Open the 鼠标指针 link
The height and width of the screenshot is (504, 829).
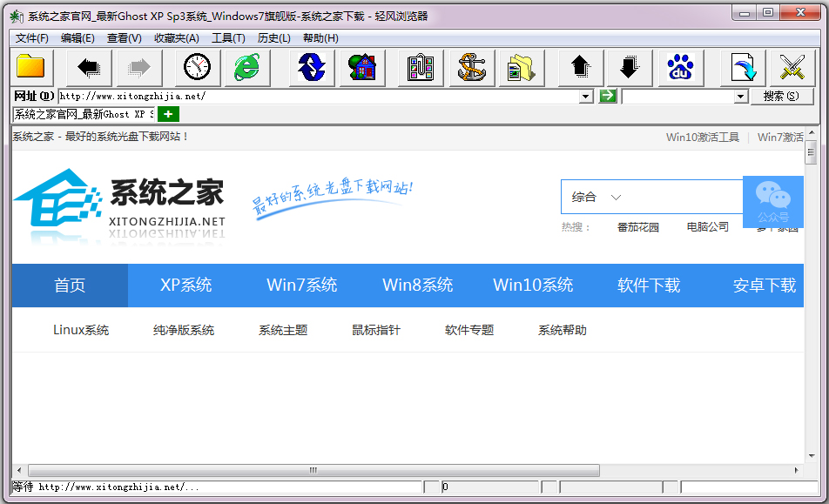click(x=376, y=330)
